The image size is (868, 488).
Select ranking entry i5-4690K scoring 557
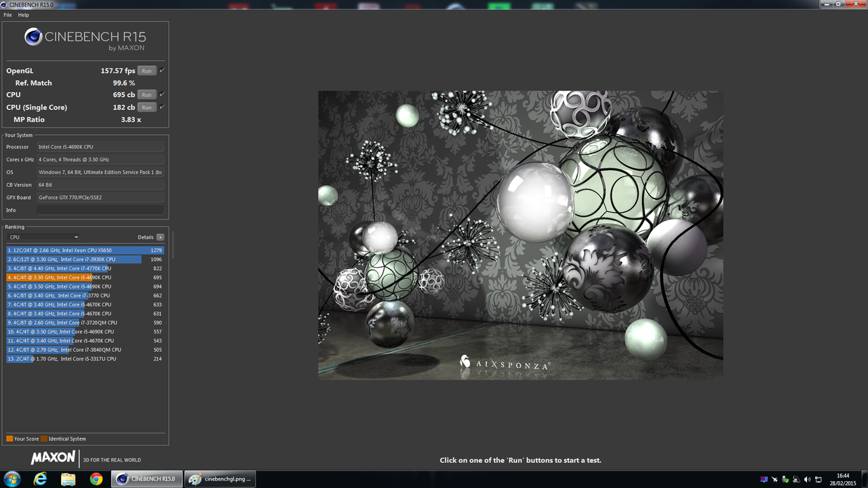tap(85, 331)
